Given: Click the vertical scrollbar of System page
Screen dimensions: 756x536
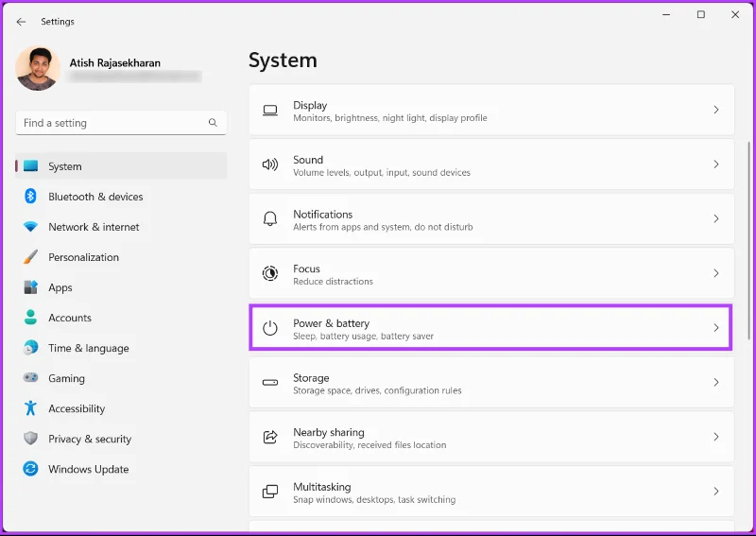Looking at the screenshot, I should pos(748,240).
